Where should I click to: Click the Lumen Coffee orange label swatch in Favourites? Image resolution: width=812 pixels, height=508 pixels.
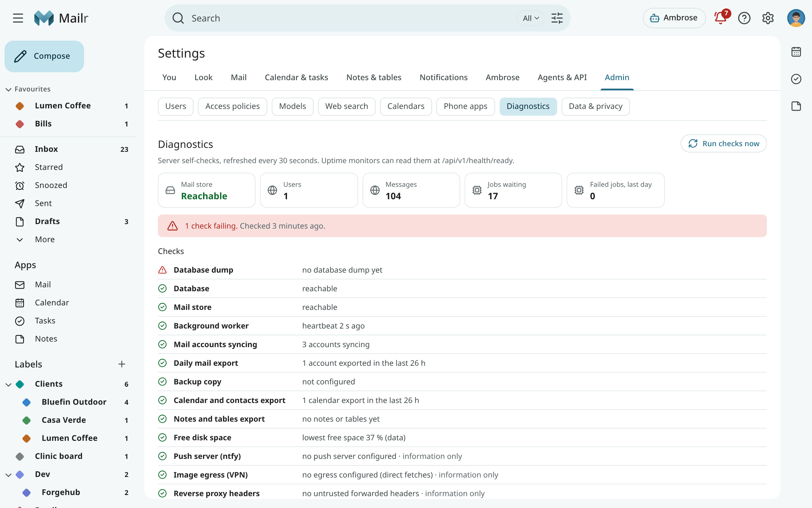tap(20, 106)
